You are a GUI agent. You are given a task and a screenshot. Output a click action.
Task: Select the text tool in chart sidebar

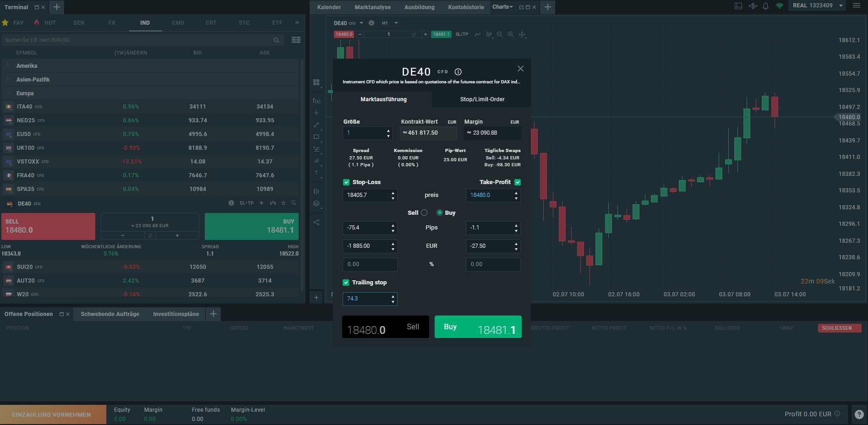316,173
